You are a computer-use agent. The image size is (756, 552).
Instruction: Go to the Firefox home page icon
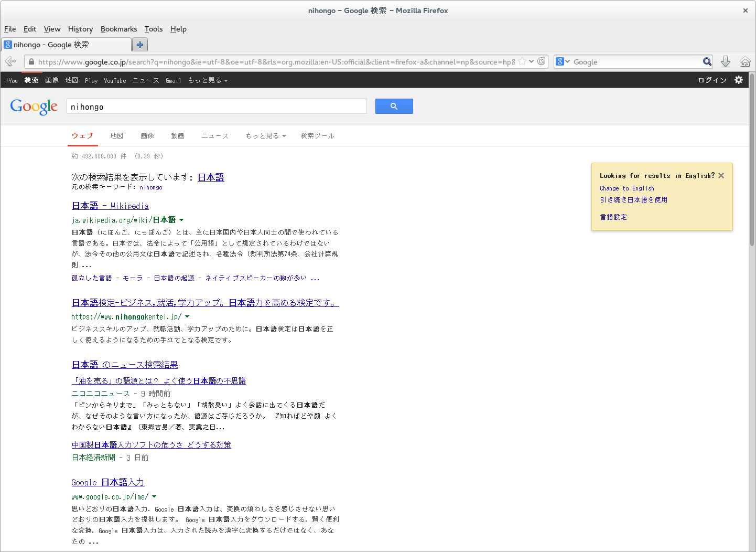point(745,61)
